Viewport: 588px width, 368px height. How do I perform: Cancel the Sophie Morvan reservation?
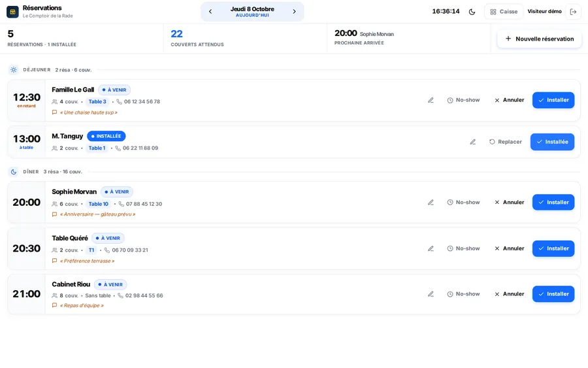point(509,202)
